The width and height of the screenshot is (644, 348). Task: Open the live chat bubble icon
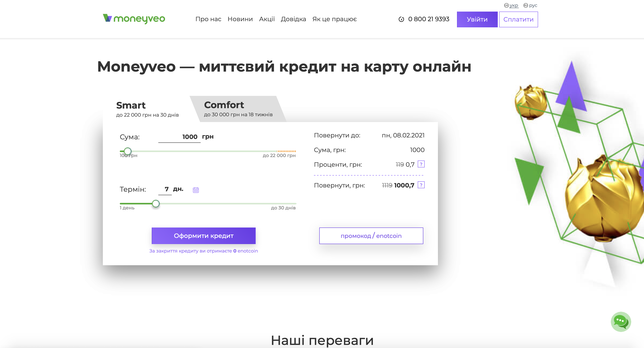621,321
